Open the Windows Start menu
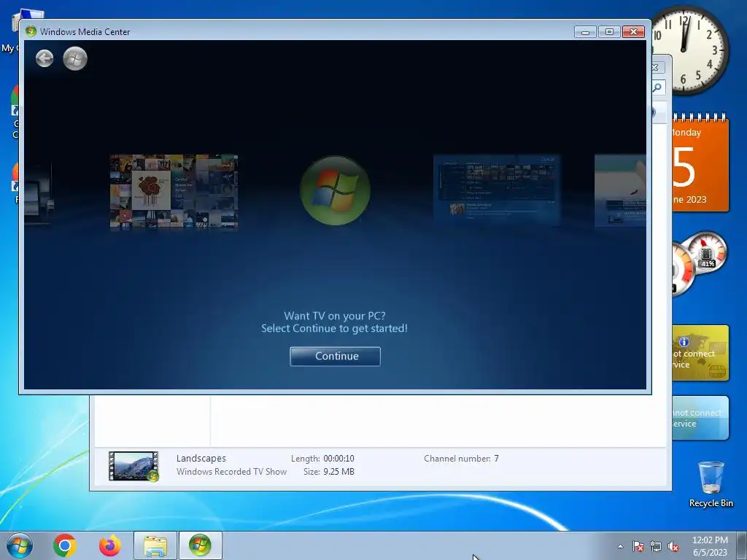This screenshot has height=560, width=747. click(x=20, y=545)
